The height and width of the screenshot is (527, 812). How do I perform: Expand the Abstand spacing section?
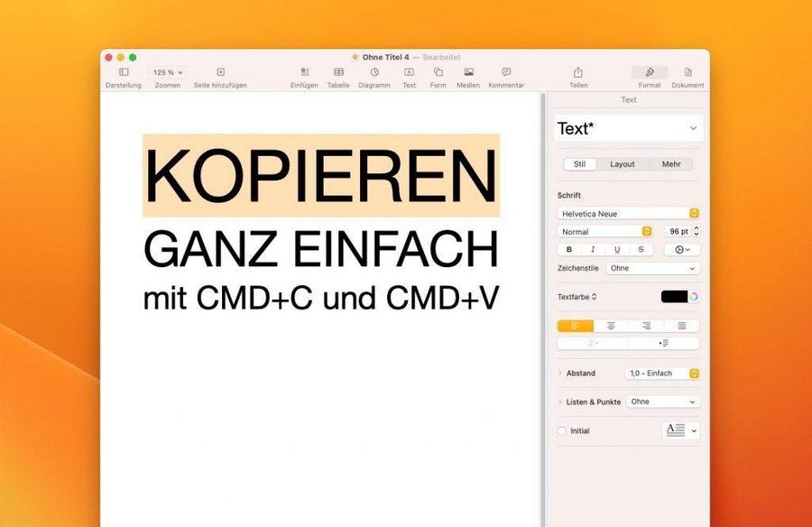click(560, 374)
